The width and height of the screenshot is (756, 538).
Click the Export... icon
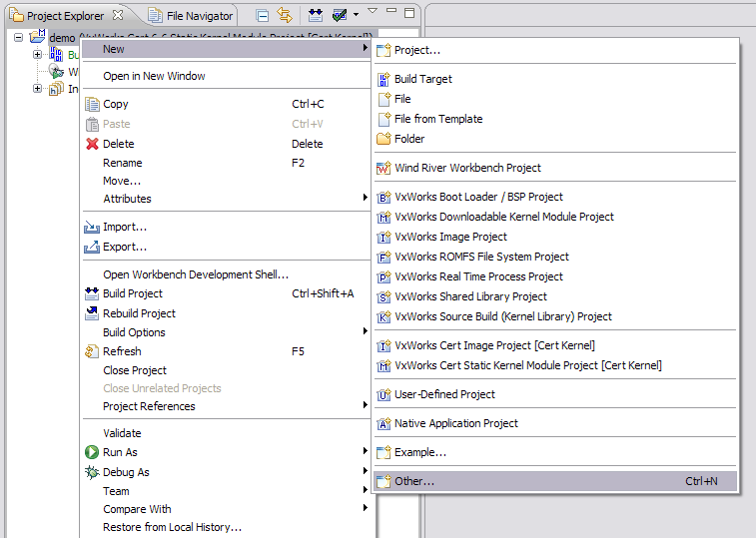[x=92, y=247]
